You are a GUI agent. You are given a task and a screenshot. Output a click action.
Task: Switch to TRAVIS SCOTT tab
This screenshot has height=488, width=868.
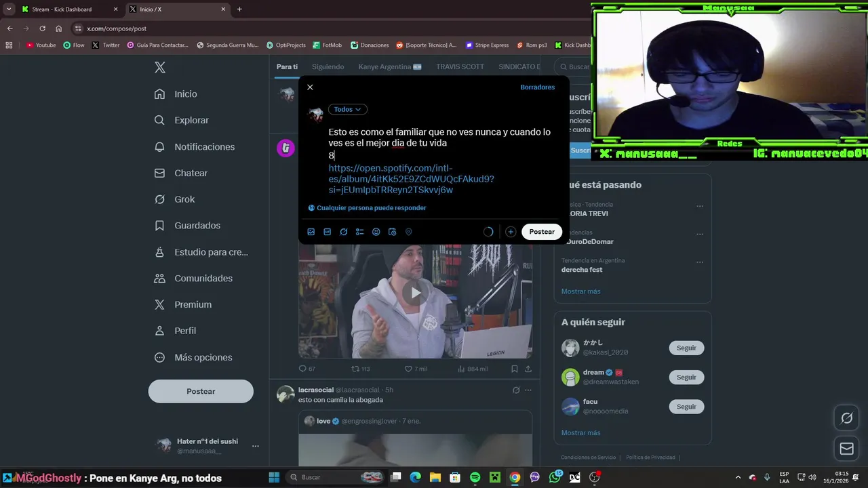click(460, 66)
